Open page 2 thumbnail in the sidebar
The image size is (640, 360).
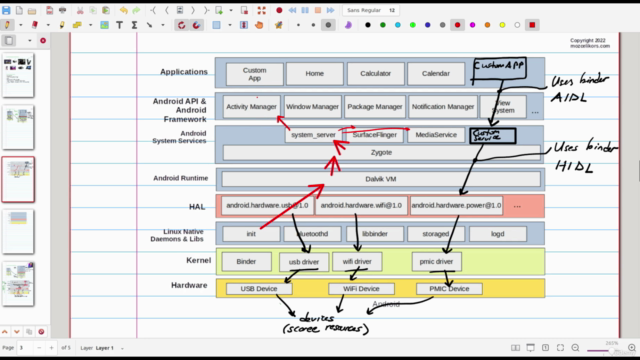coord(18,127)
